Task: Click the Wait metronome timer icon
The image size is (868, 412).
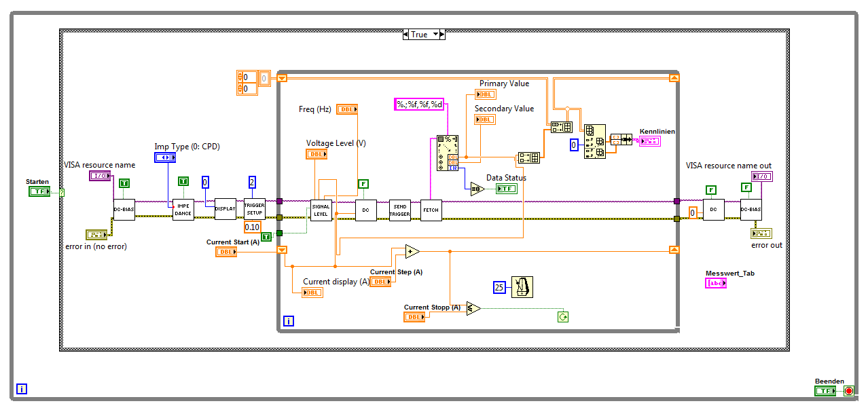Action: pyautogui.click(x=522, y=287)
